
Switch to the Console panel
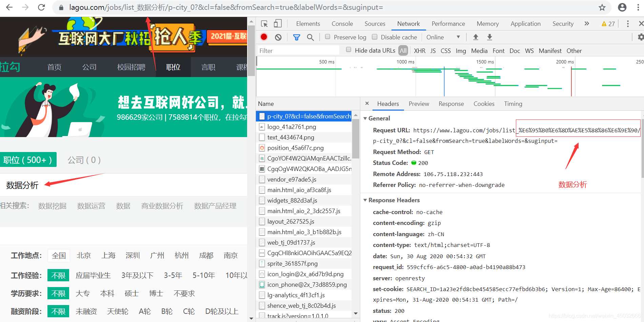pos(342,23)
